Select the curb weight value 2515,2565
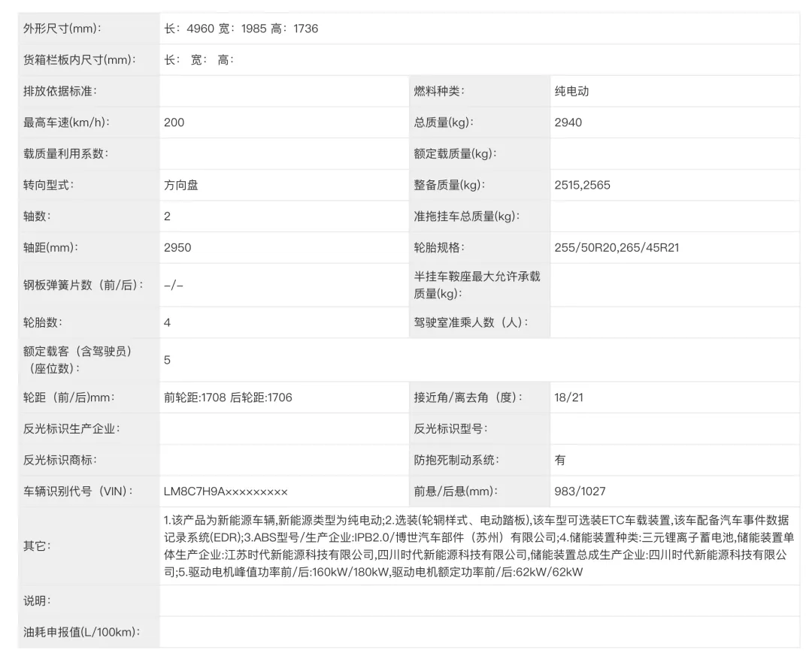The height and width of the screenshot is (653, 812). point(582,185)
